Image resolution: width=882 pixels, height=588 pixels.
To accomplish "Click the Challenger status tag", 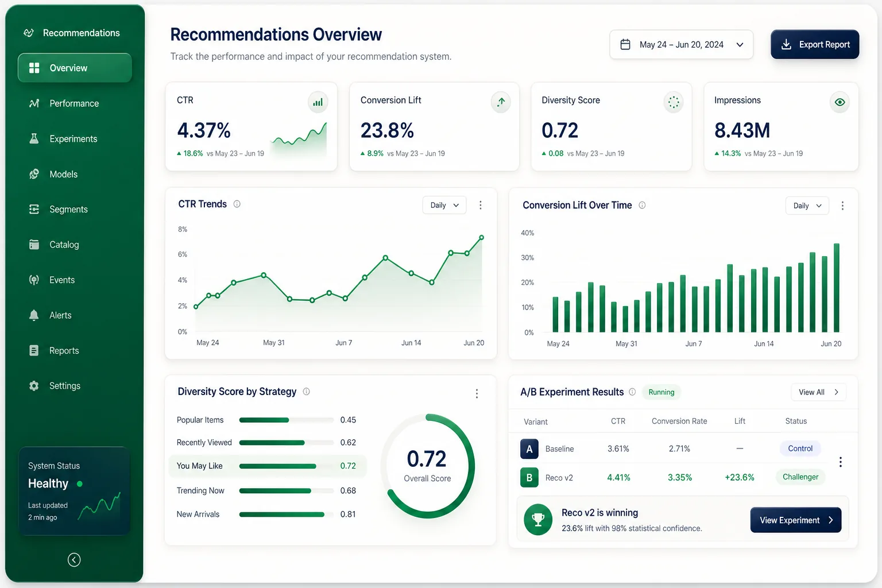I will [x=800, y=477].
